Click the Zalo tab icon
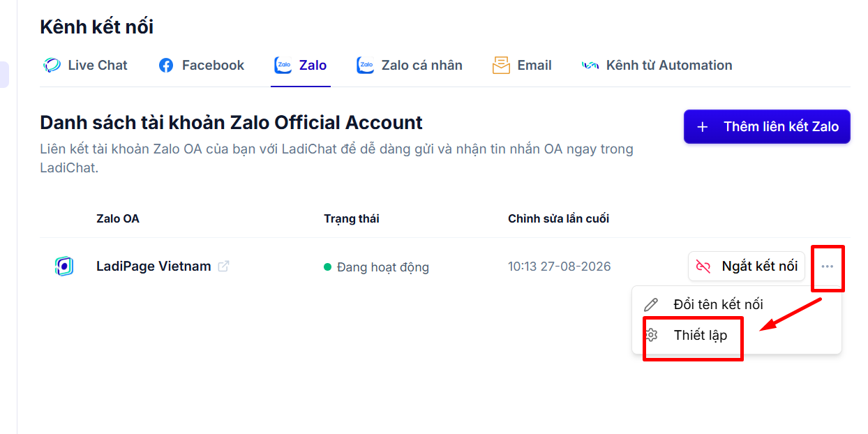 pyautogui.click(x=283, y=66)
